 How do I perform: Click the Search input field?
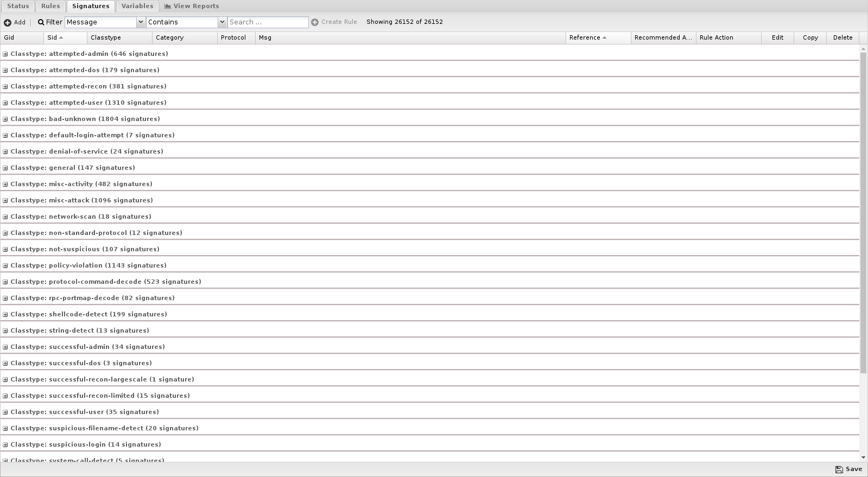click(268, 22)
